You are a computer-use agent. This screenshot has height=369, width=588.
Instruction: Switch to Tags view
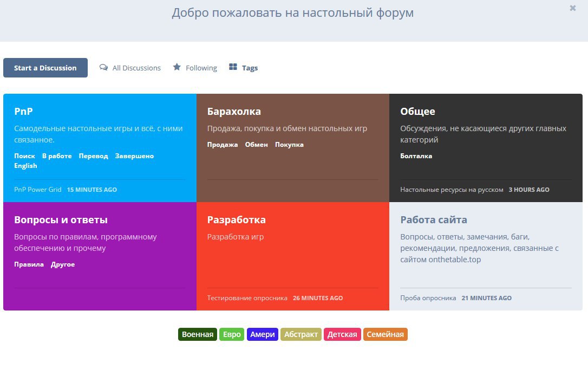coord(243,68)
